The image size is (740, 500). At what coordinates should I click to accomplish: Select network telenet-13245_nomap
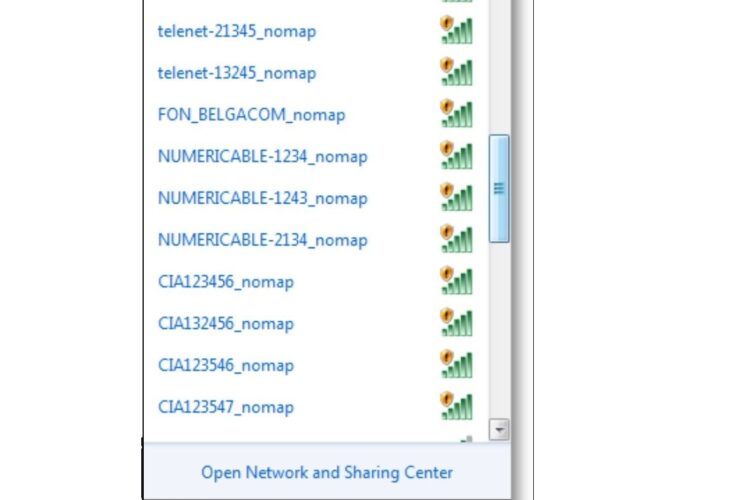click(x=237, y=73)
